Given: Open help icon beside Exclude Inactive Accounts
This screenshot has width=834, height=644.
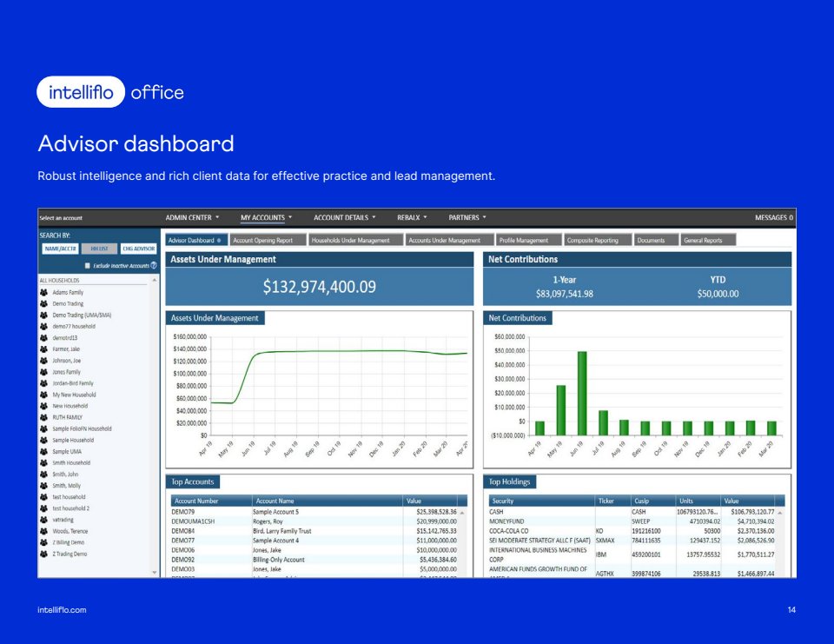Looking at the screenshot, I should point(154,265).
